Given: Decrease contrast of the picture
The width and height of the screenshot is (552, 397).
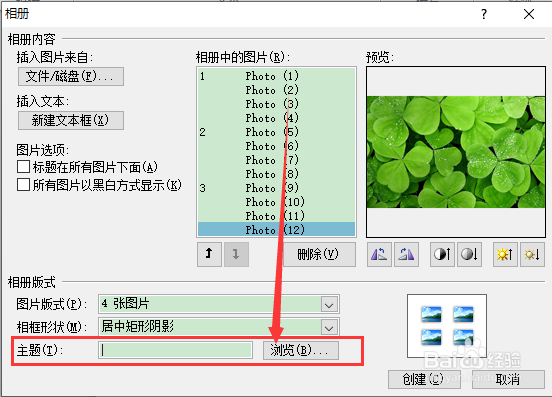Looking at the screenshot, I should tap(469, 254).
